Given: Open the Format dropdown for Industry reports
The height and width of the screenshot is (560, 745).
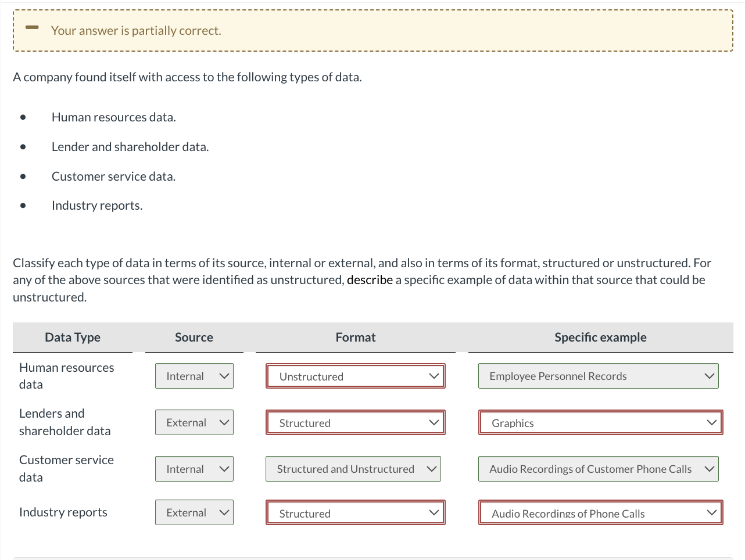Looking at the screenshot, I should point(356,512).
